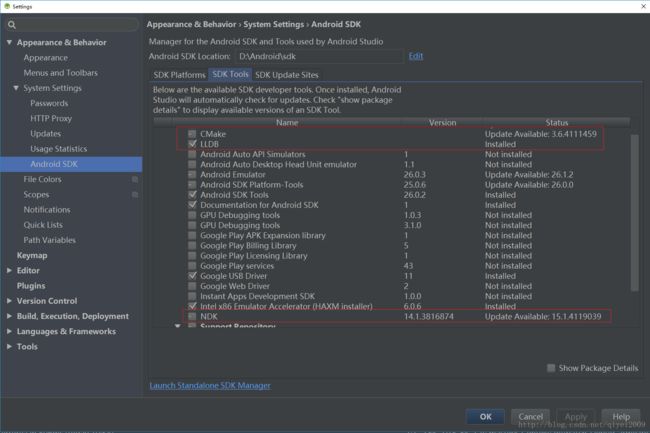The image size is (650, 433).
Task: Open the SDK Update Sites tab
Action: point(287,75)
